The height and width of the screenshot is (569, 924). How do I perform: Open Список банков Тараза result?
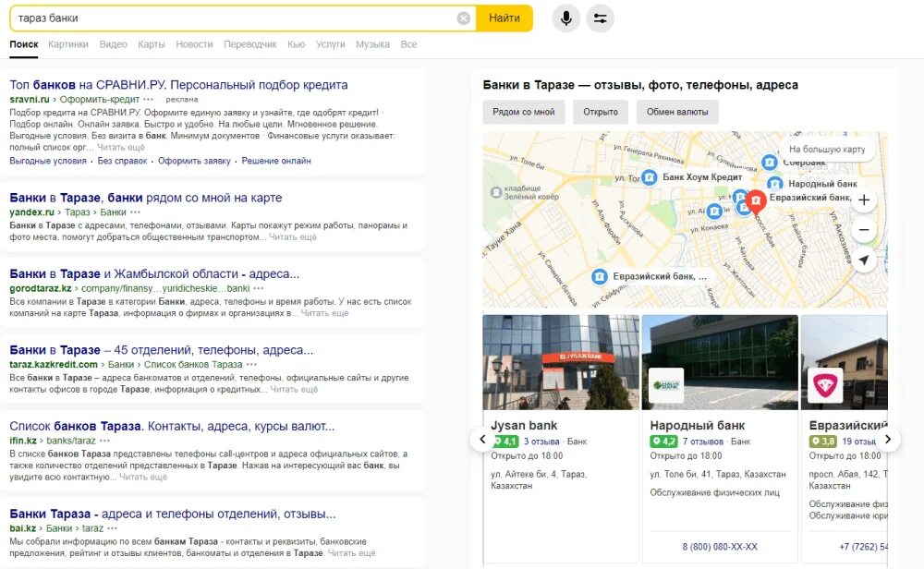point(172,426)
